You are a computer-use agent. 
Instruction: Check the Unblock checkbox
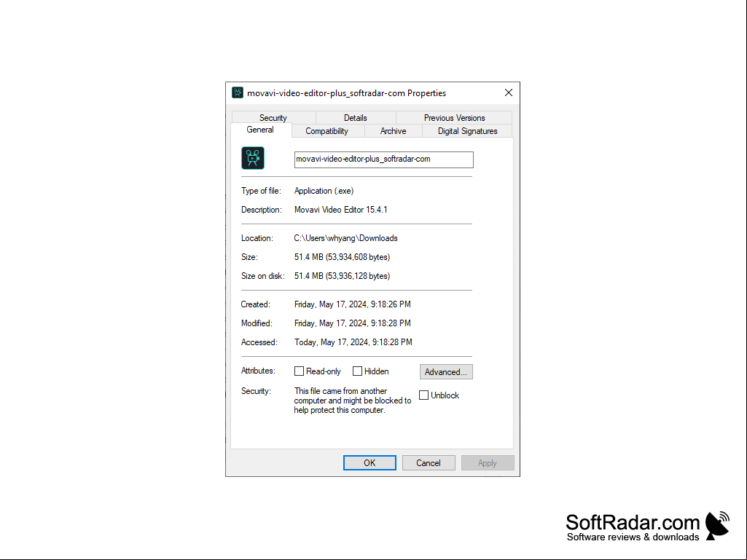coord(423,395)
